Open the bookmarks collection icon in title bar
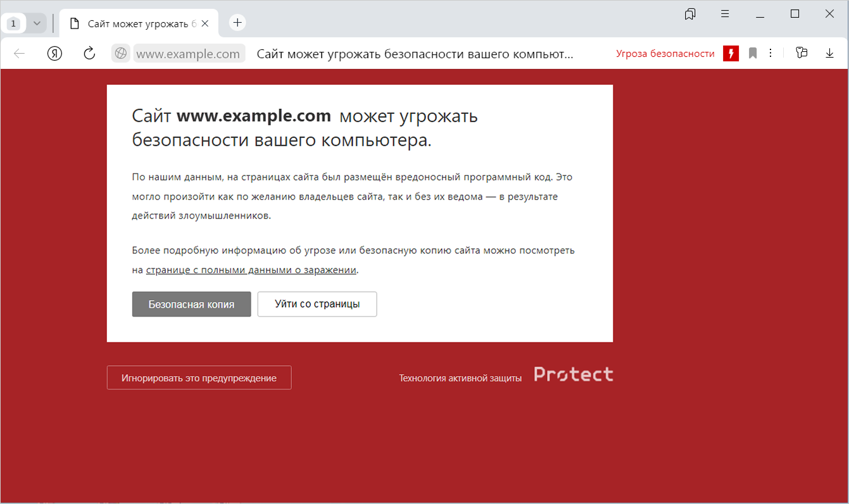The width and height of the screenshot is (849, 504). [691, 14]
